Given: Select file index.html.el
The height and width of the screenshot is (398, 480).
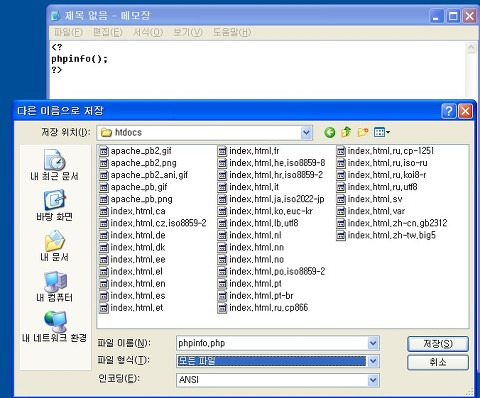Looking at the screenshot, I should (x=131, y=272).
